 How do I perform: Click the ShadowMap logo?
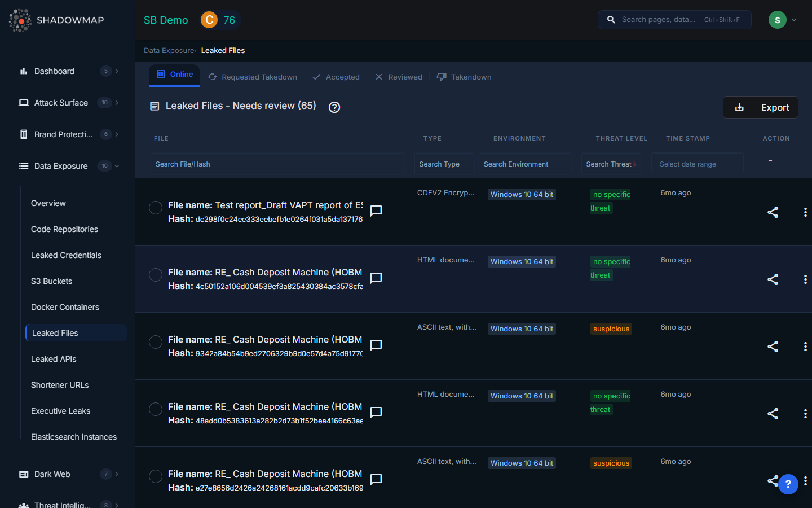pyautogui.click(x=56, y=20)
